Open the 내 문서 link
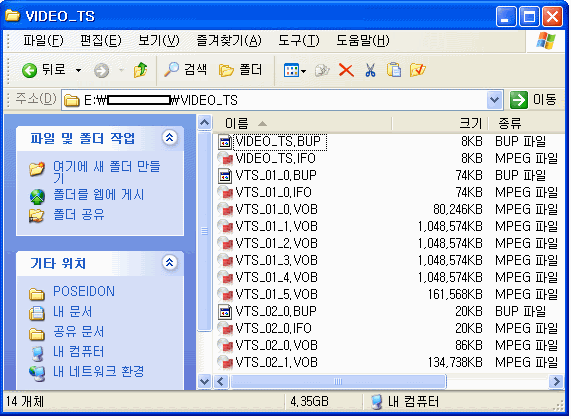 tap(72, 312)
